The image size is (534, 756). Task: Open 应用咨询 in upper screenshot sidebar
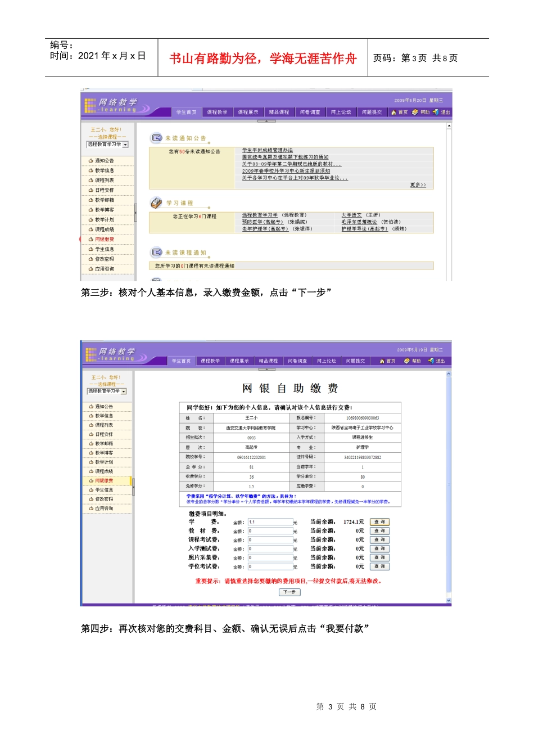click(x=104, y=269)
